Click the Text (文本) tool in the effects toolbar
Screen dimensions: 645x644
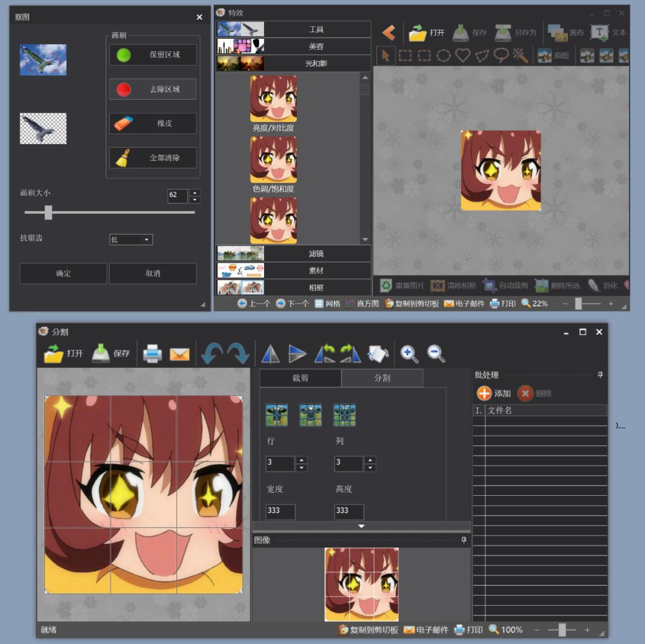(608, 32)
